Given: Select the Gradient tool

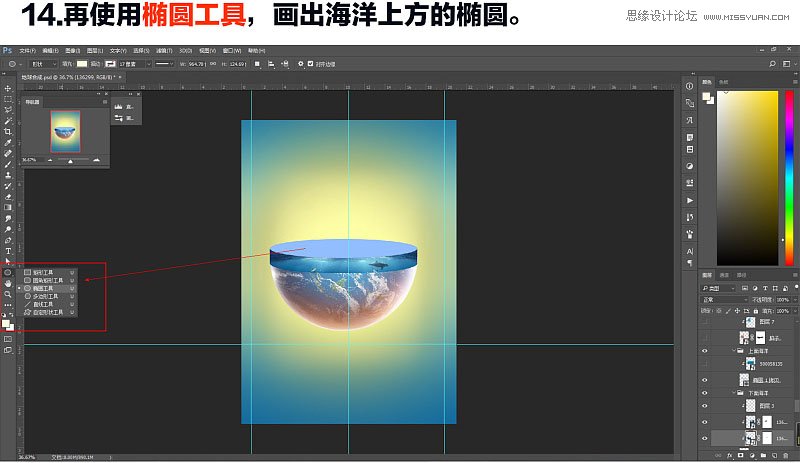Looking at the screenshot, I should tap(8, 207).
